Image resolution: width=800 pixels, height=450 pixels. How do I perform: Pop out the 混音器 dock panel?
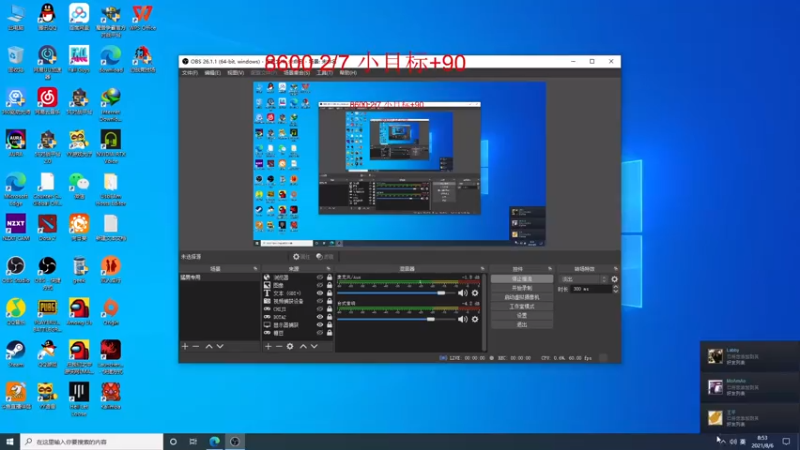tap(482, 269)
